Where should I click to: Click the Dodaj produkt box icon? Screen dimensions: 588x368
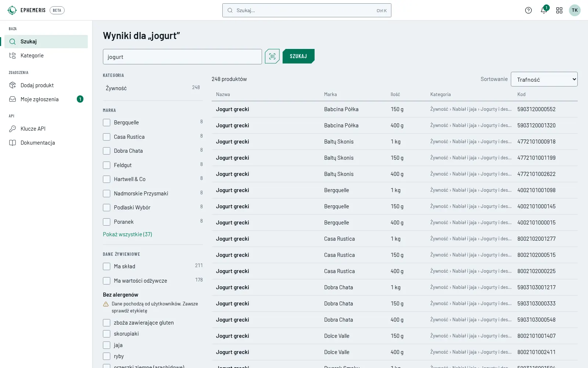(12, 85)
